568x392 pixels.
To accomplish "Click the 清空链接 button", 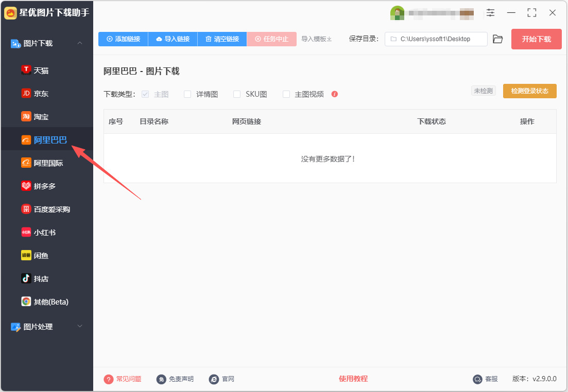I will pyautogui.click(x=222, y=39).
